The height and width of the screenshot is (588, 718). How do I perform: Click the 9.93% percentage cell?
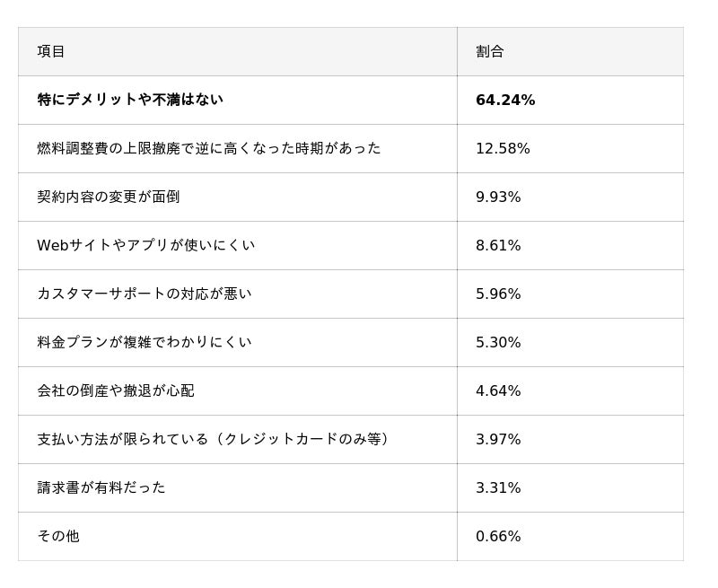[498, 197]
